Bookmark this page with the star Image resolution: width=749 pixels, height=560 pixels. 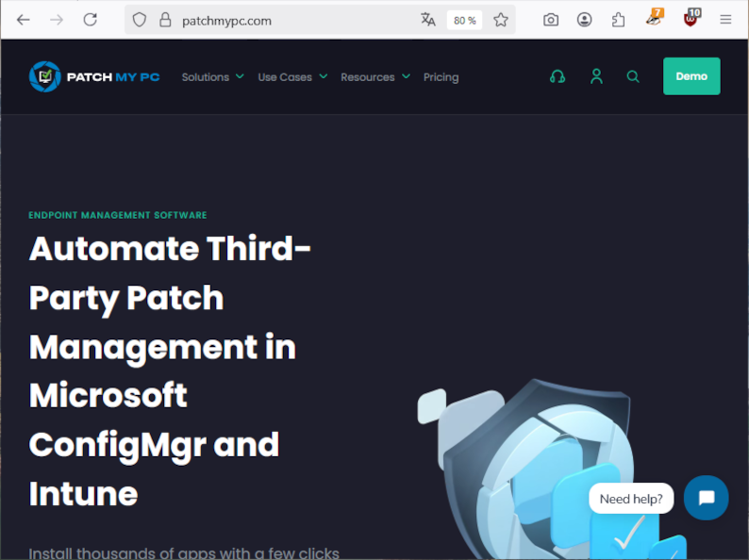click(501, 20)
